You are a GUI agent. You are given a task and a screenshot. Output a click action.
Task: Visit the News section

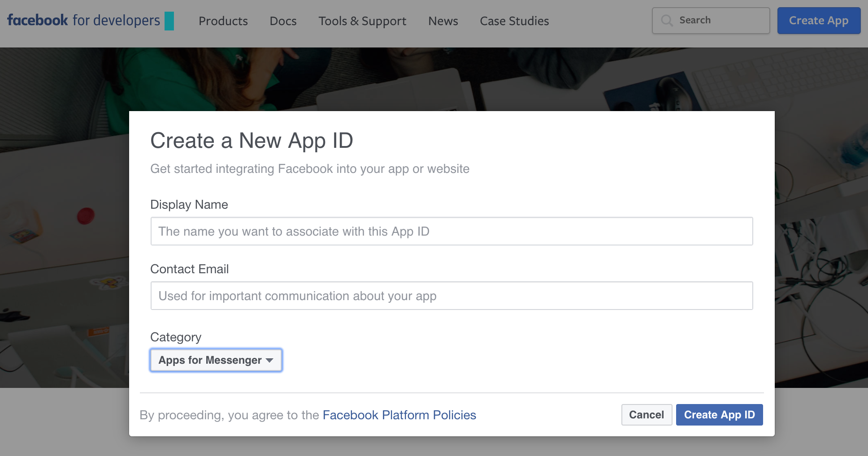click(x=443, y=21)
